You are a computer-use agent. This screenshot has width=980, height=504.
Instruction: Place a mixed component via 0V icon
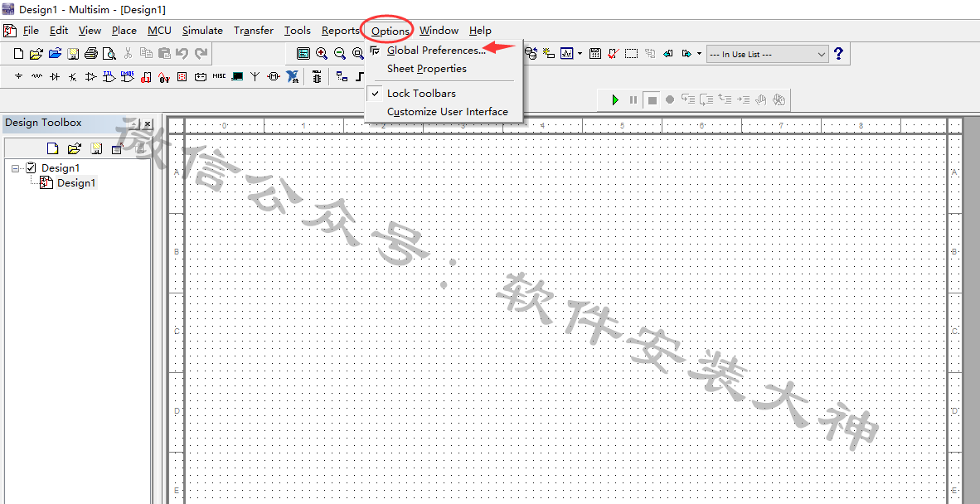164,77
